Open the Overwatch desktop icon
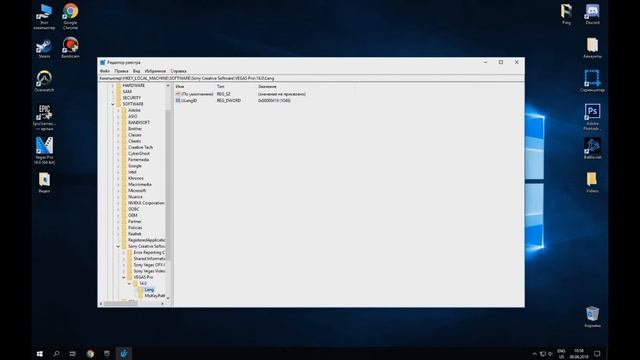The height and width of the screenshot is (360, 640). [44, 81]
